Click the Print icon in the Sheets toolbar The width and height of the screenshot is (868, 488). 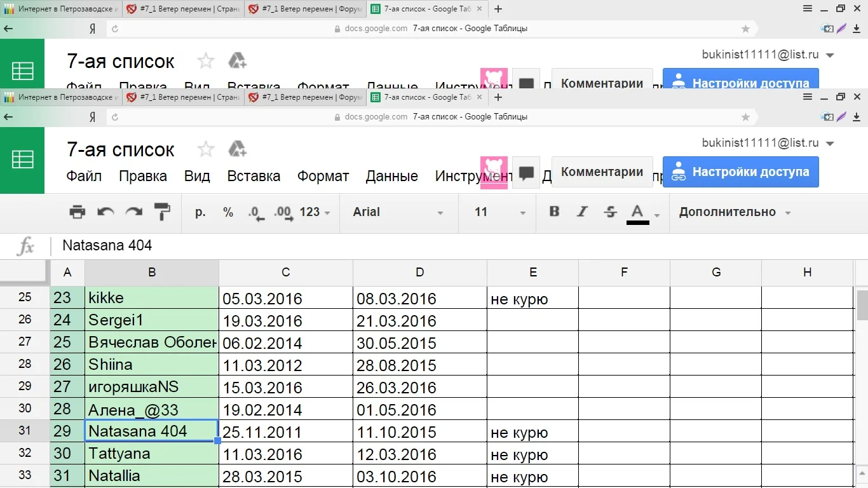click(77, 212)
